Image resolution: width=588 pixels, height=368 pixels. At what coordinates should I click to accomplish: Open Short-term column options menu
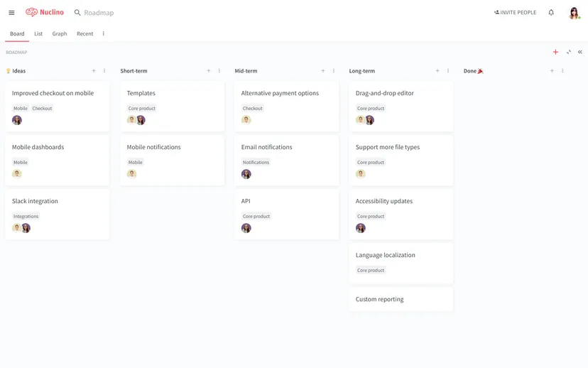point(219,70)
